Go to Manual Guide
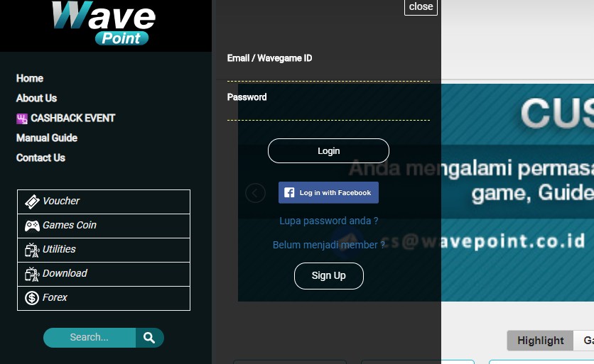594x364 pixels. pyautogui.click(x=47, y=138)
